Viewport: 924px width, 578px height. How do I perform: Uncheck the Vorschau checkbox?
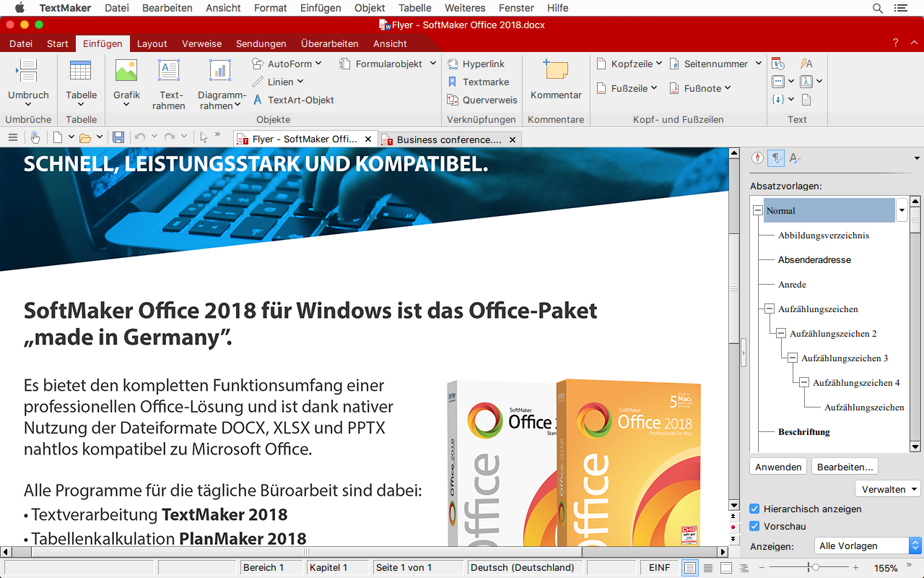[x=755, y=526]
